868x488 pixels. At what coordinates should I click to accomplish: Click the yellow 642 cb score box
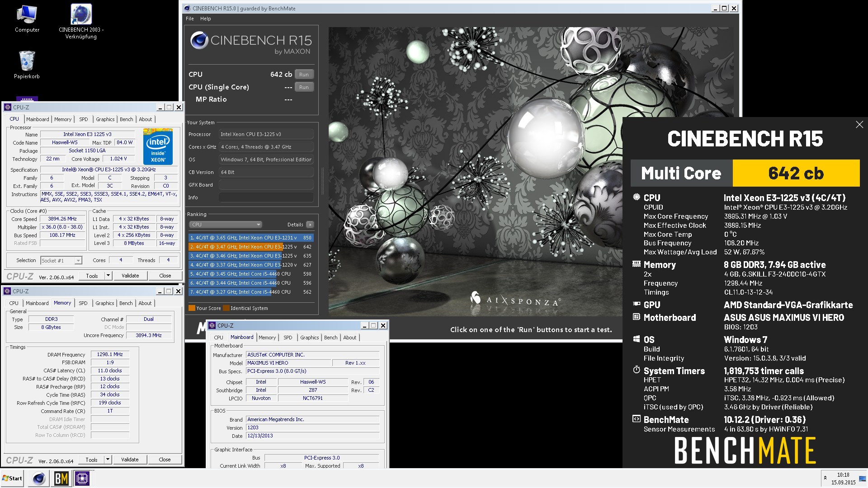796,173
